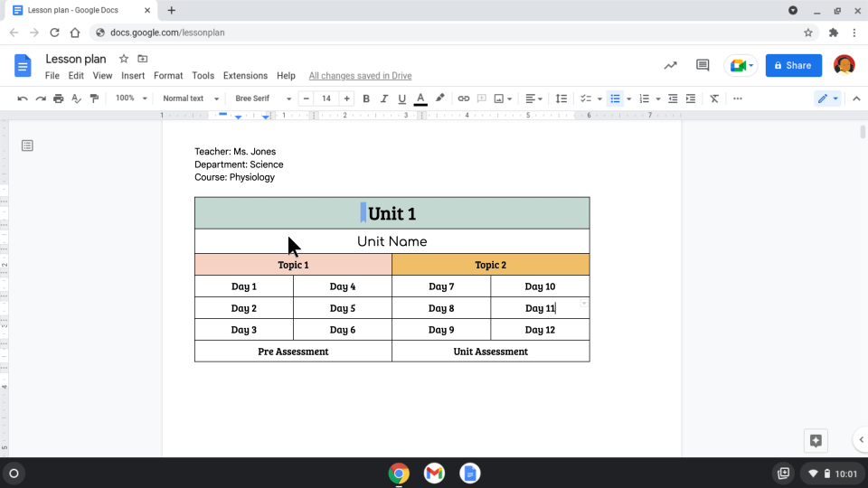Click the Insert link icon
Screen dimensions: 868x488
pyautogui.click(x=464, y=99)
